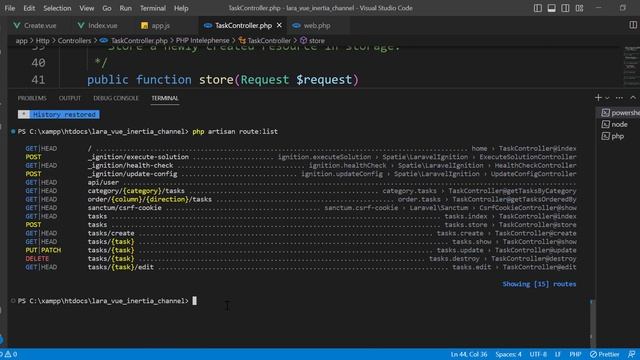Open the Terminal menu

153,8
